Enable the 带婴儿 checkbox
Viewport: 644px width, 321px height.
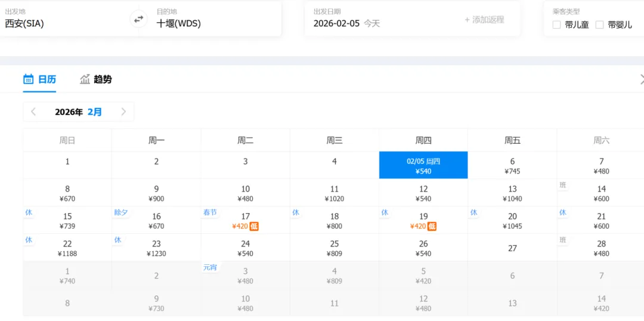point(600,25)
